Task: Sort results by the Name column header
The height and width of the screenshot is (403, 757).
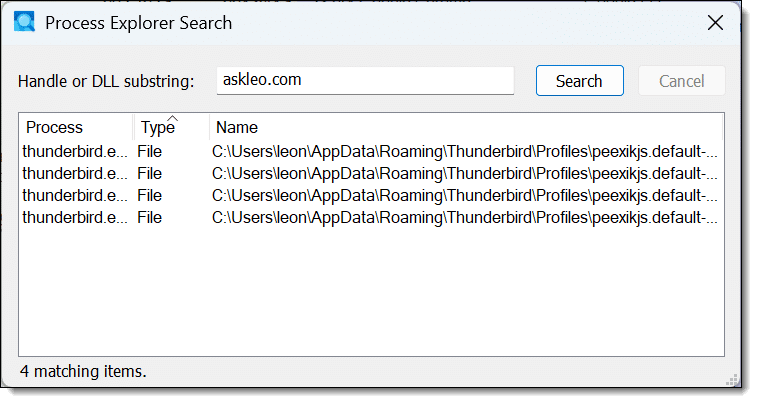Action: [x=466, y=127]
